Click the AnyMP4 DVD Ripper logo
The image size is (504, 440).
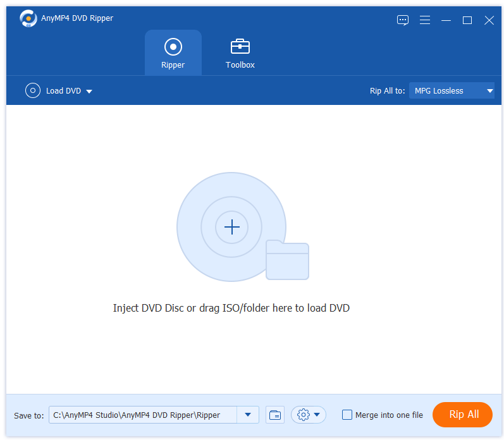pyautogui.click(x=28, y=18)
